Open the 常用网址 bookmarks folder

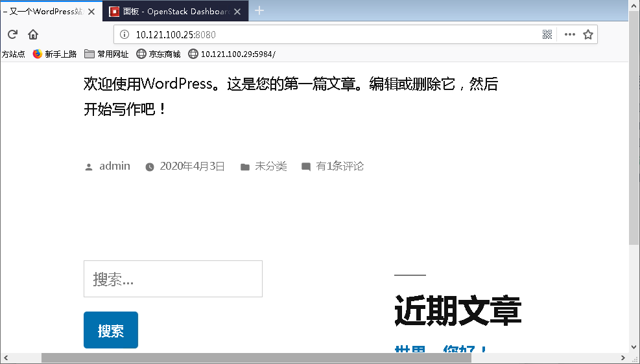point(106,54)
